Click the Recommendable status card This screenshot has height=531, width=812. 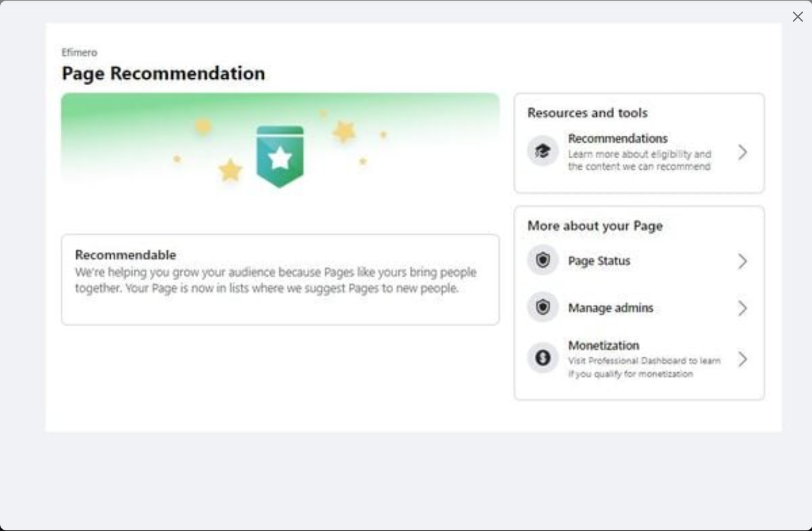[280, 279]
